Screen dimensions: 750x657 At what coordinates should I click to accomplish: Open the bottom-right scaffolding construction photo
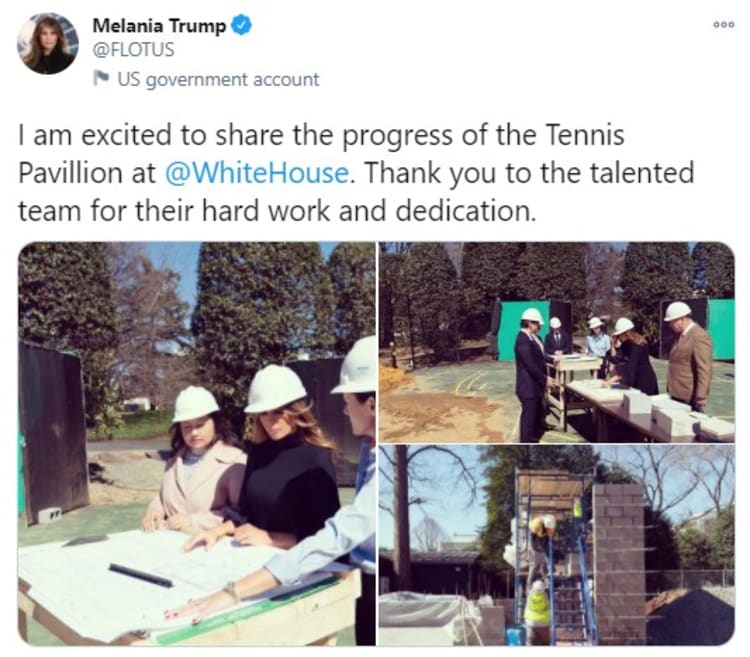click(557, 546)
